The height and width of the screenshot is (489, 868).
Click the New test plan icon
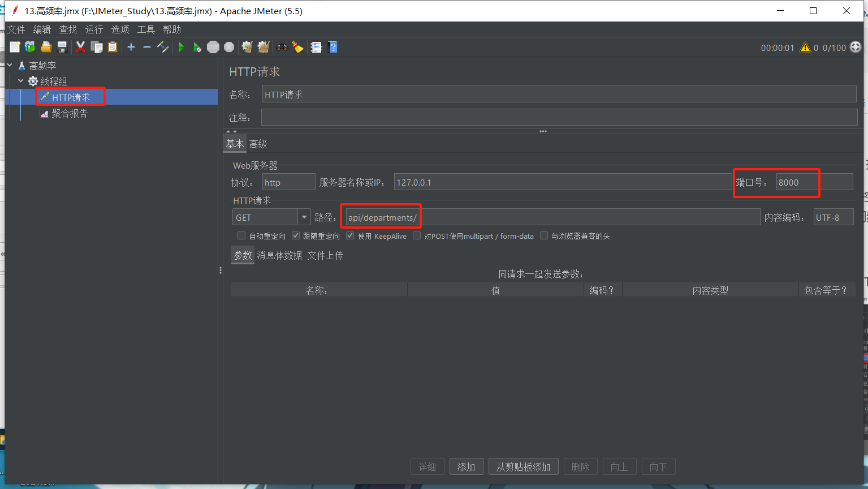pos(15,47)
